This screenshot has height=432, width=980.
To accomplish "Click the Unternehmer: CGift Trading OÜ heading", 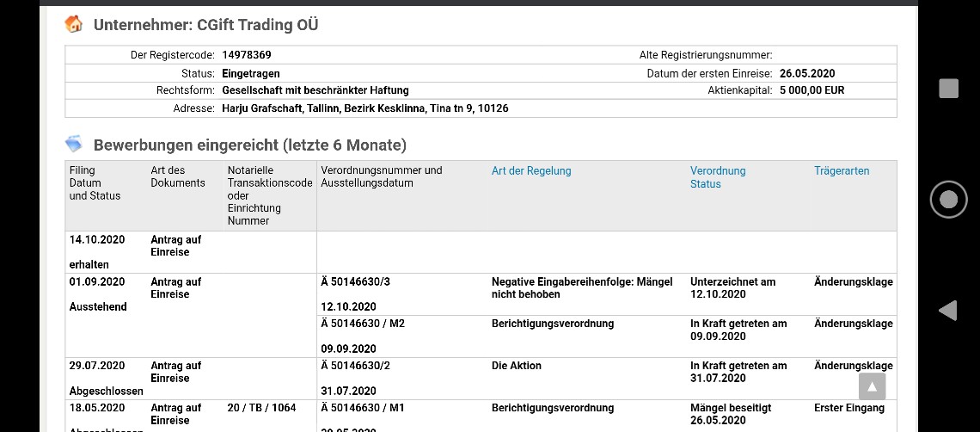I will tap(205, 24).
